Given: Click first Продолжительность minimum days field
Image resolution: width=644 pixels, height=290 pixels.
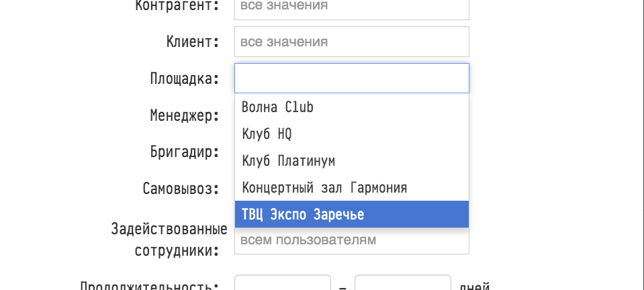Looking at the screenshot, I should point(282,283).
